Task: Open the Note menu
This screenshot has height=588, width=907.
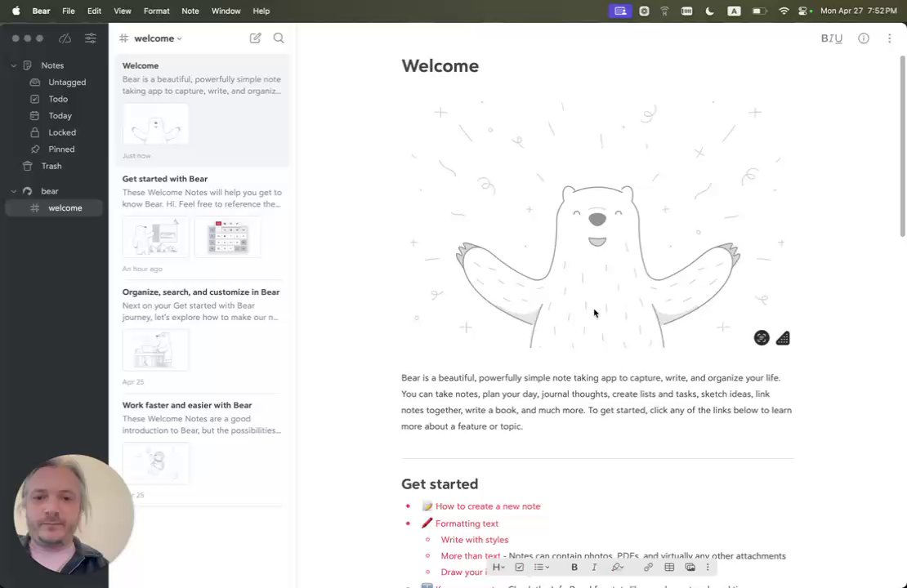Action: [x=190, y=11]
